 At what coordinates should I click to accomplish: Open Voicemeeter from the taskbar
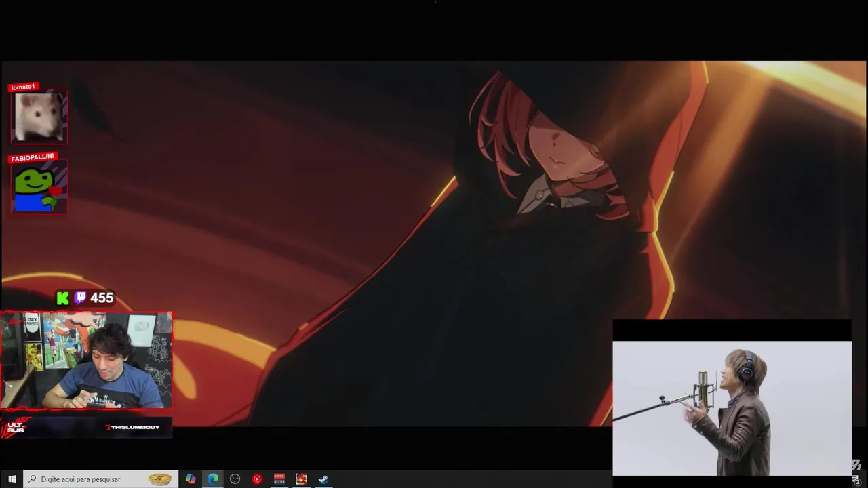pos(279,479)
